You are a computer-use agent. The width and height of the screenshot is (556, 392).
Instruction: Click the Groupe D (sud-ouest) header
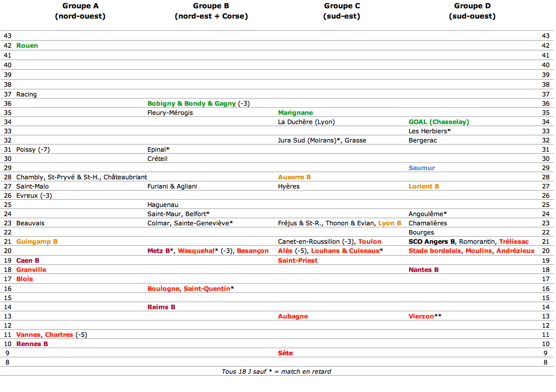point(473,11)
